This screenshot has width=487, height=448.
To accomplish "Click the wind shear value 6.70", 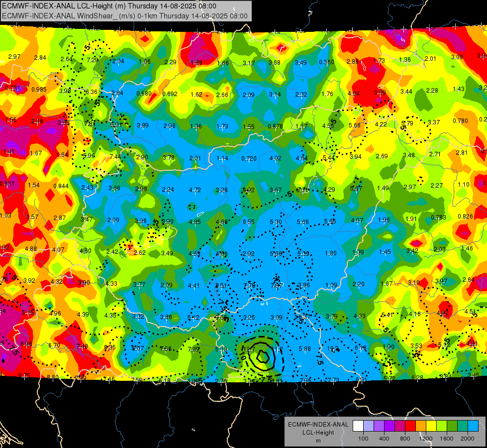I will pyautogui.click(x=54, y=345).
